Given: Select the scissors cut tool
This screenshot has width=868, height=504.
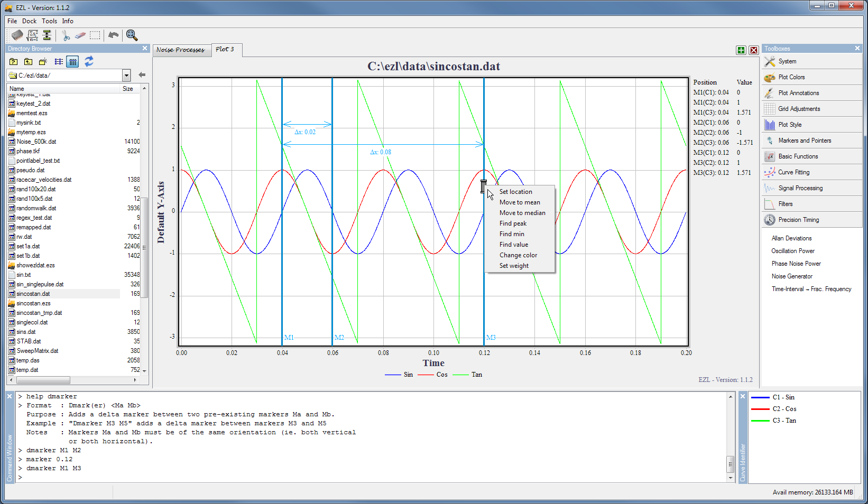Looking at the screenshot, I should (x=66, y=35).
